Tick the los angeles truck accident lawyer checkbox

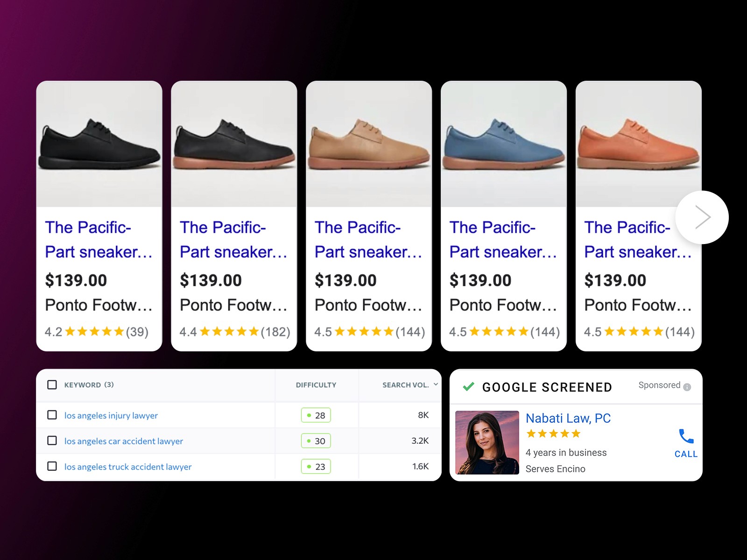52,466
